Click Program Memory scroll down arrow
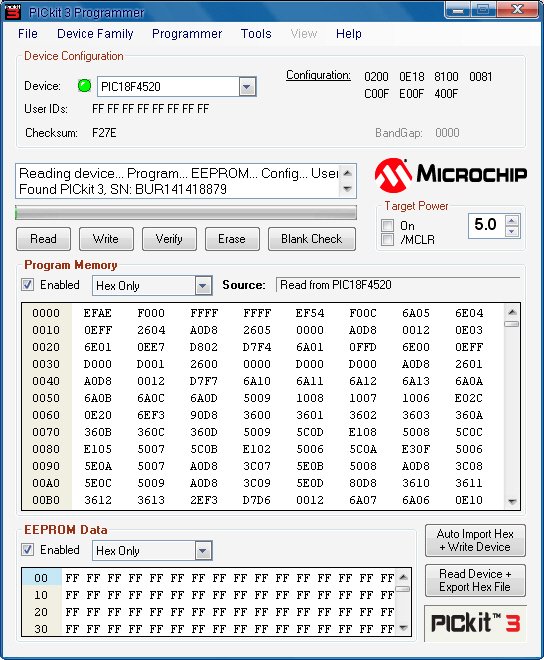Image resolution: width=544 pixels, height=660 pixels. (x=512, y=501)
